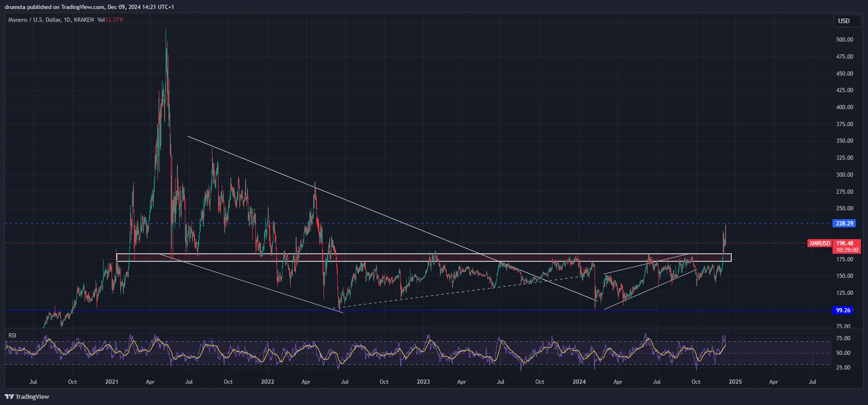Screen dimensions: 868x405
Task: Click the 500.00 price axis label
Action: click(844, 40)
